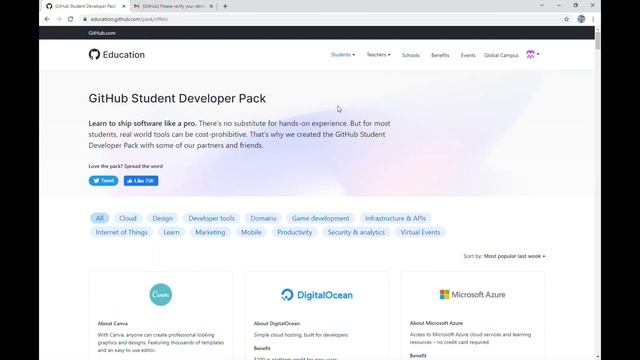Close the GitHub Student Developer Pack tab
The height and width of the screenshot is (360, 640).
124,6
